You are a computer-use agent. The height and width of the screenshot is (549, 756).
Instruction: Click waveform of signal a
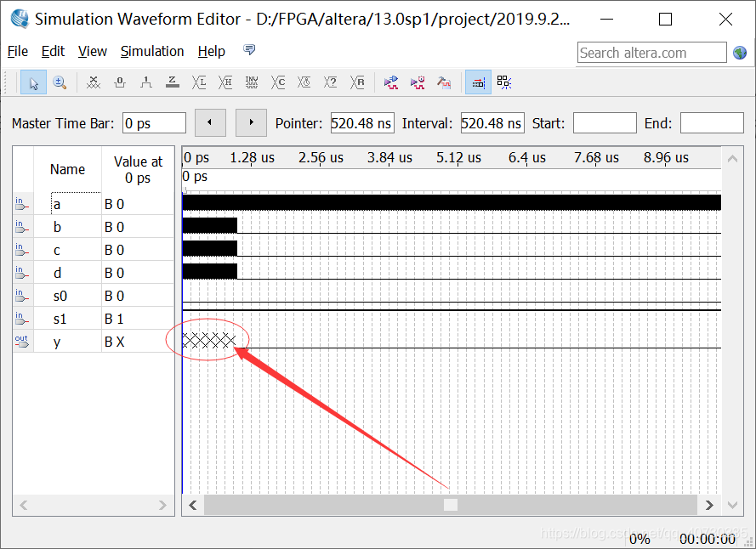[x=452, y=203]
